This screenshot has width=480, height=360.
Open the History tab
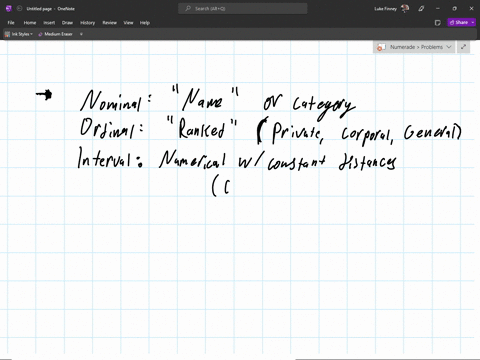pos(88,23)
